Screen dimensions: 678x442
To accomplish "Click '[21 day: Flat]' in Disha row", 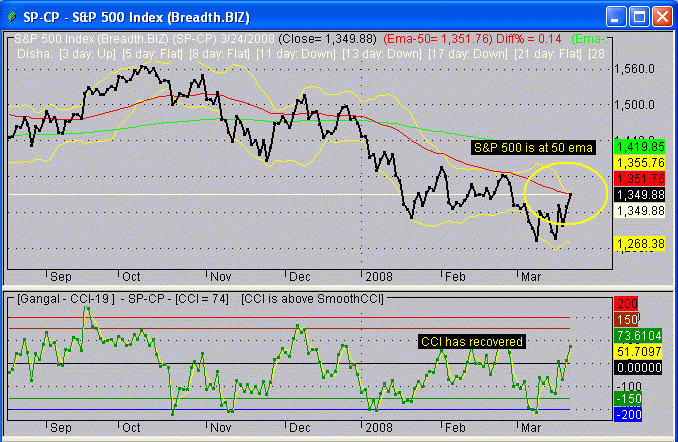I will 548,54.
